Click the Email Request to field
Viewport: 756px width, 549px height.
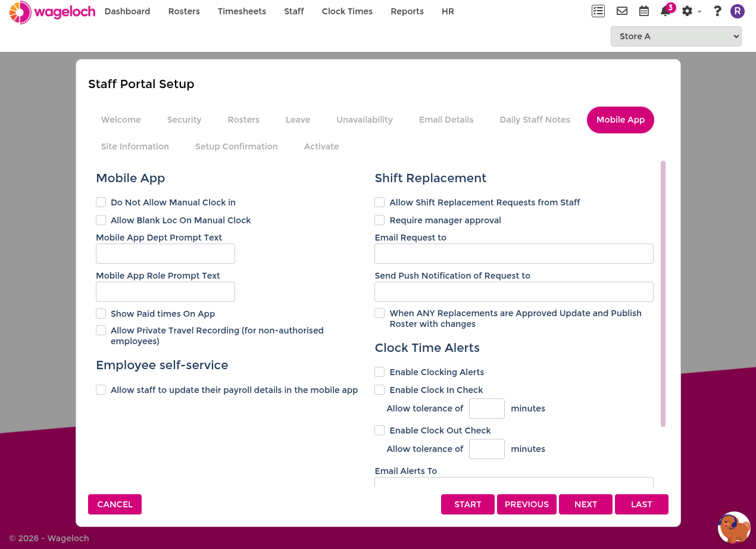[x=514, y=254]
